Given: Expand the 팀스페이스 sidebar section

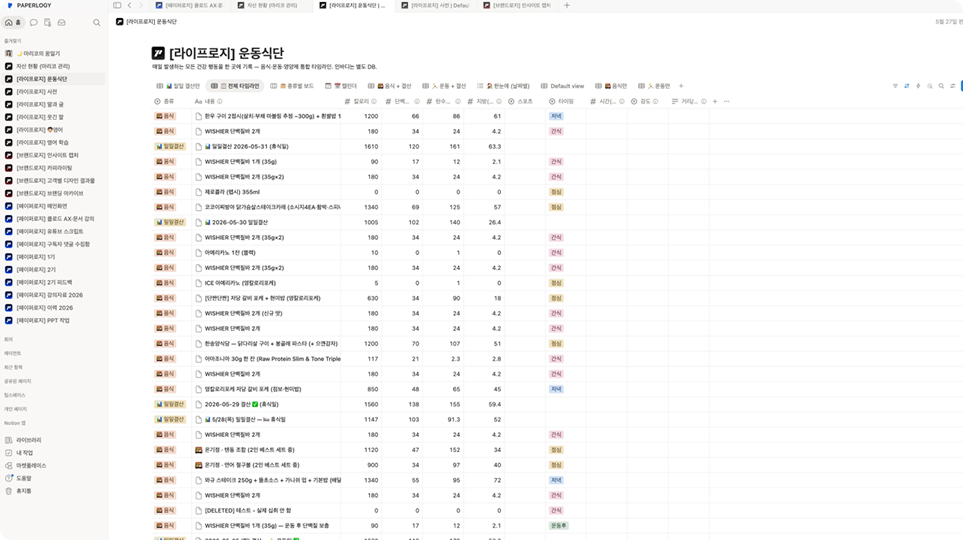Looking at the screenshot, I should [15, 395].
